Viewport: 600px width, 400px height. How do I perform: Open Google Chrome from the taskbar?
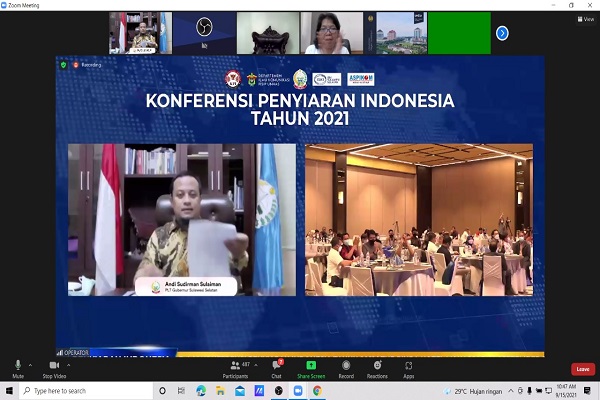tap(317, 390)
